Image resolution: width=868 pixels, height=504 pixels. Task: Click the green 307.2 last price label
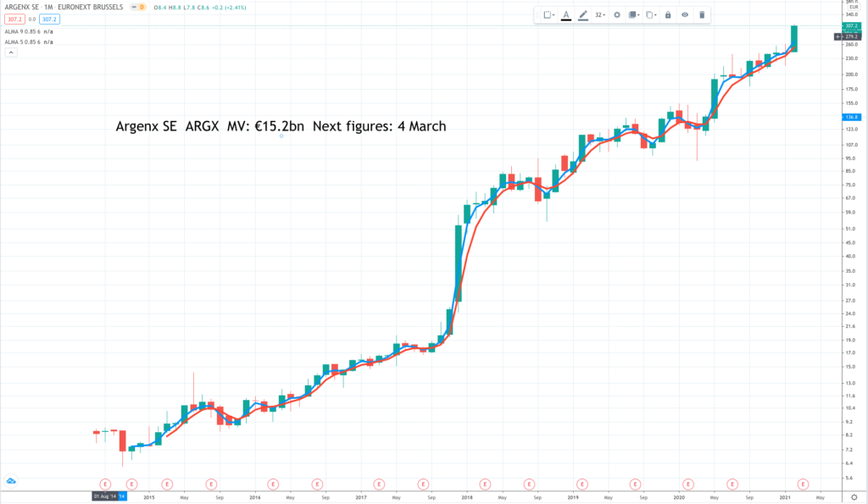(x=851, y=26)
